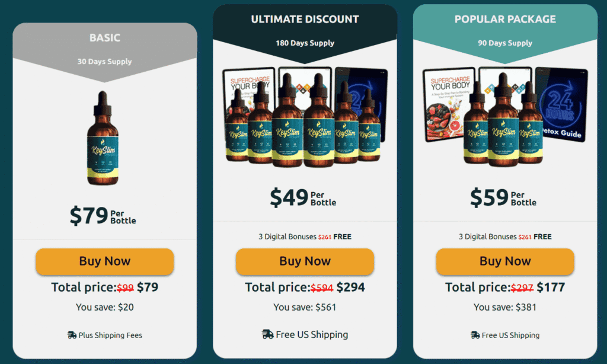Screen dimensions: 607x364
Task: Click the truck icon in Ultimate Discount card
Action: (x=267, y=334)
